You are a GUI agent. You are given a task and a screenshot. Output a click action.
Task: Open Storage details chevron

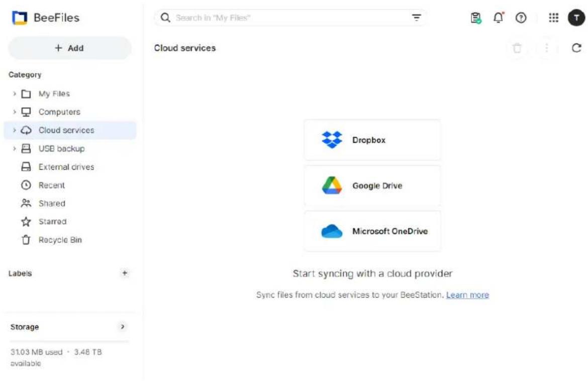click(123, 327)
